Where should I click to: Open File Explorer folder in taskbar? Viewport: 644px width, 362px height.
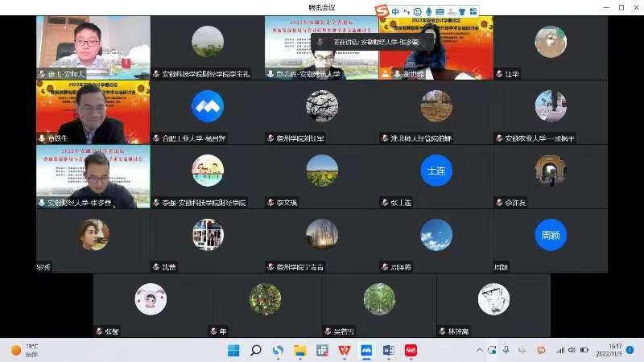click(300, 350)
